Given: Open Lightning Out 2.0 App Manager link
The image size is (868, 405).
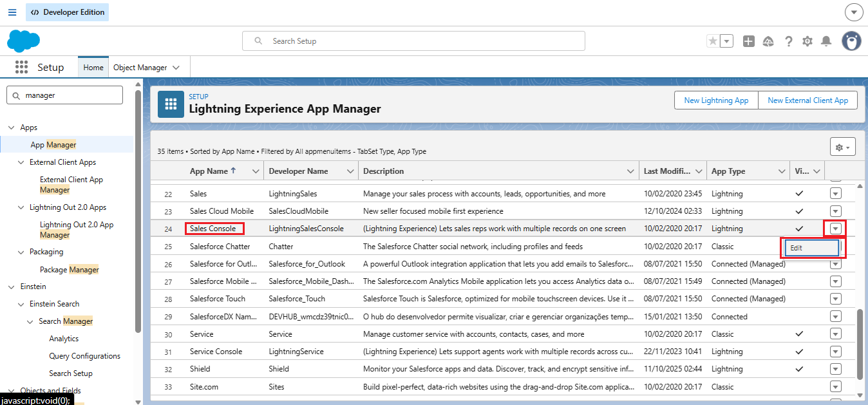Looking at the screenshot, I should pyautogui.click(x=77, y=230).
